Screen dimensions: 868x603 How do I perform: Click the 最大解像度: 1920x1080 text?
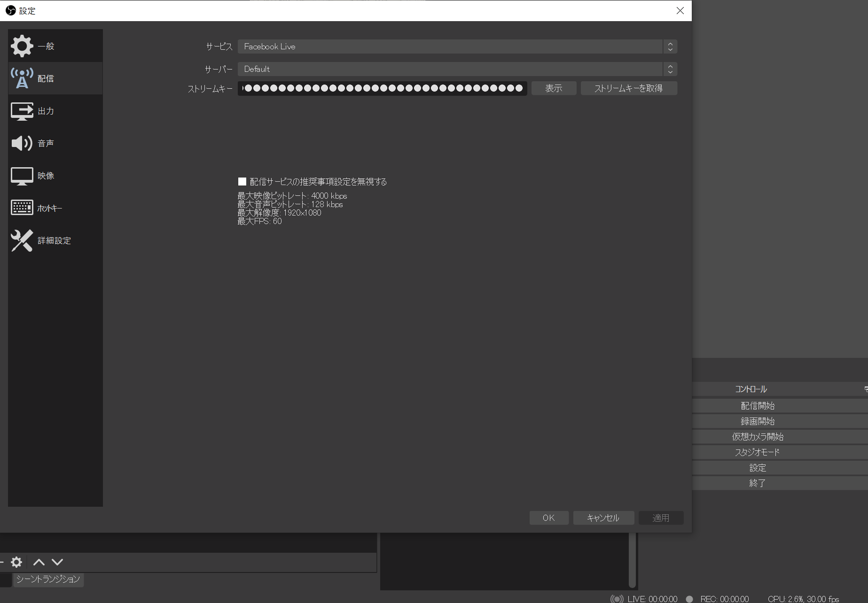(279, 213)
